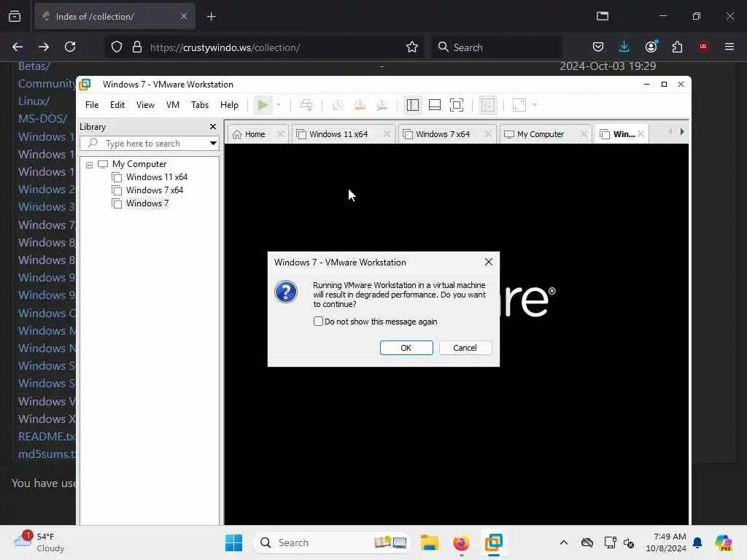The height and width of the screenshot is (560, 747).
Task: Open Firefox application hamburger menu
Action: 729,47
